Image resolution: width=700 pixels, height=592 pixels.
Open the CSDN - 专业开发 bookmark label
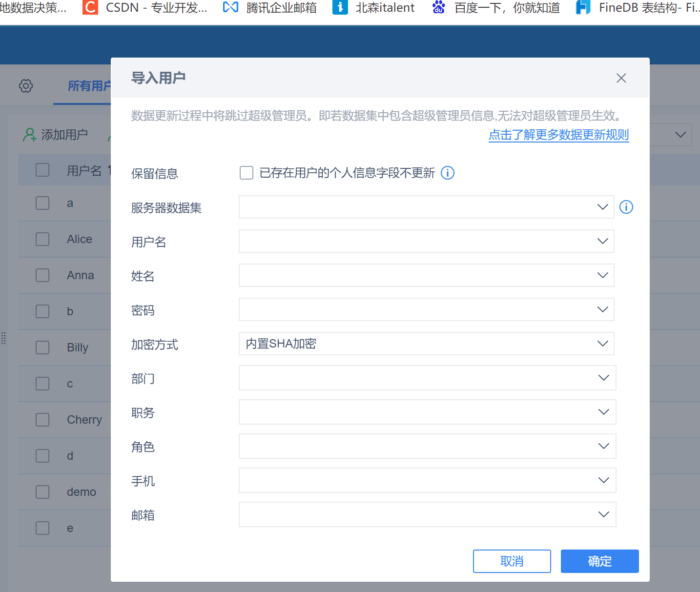point(156,7)
